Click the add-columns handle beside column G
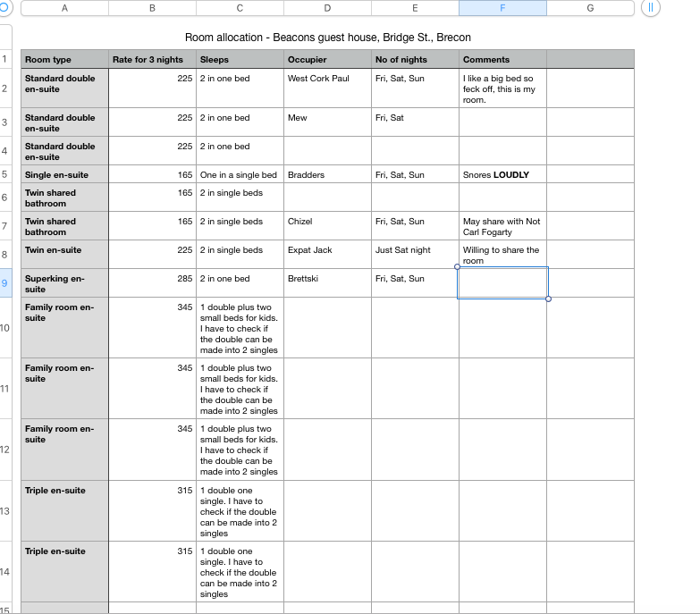 tap(651, 7)
